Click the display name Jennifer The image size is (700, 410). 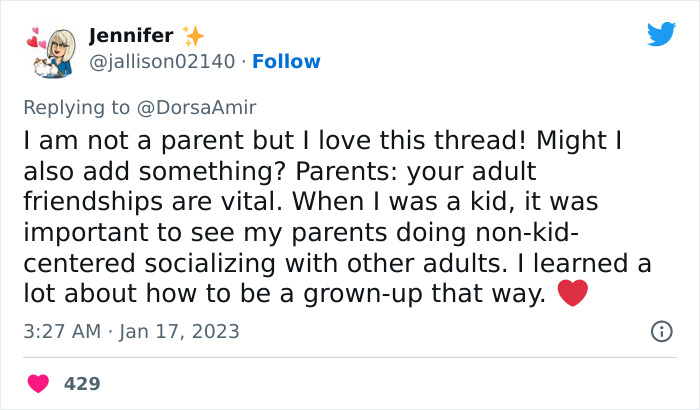coord(131,36)
